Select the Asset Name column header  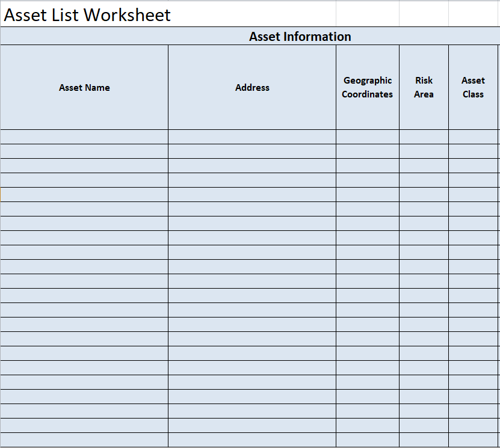[84, 88]
